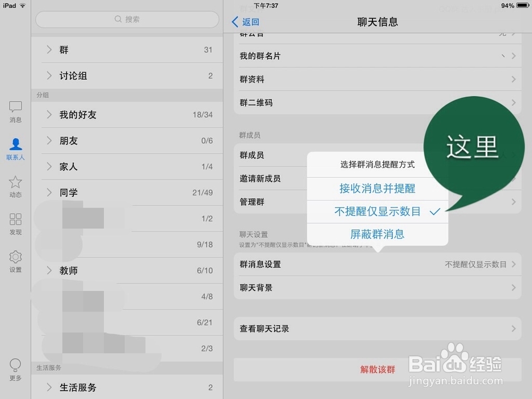The height and width of the screenshot is (399, 532).
Task: Click the 下午7:37 clock in status bar
Action: (265, 6)
